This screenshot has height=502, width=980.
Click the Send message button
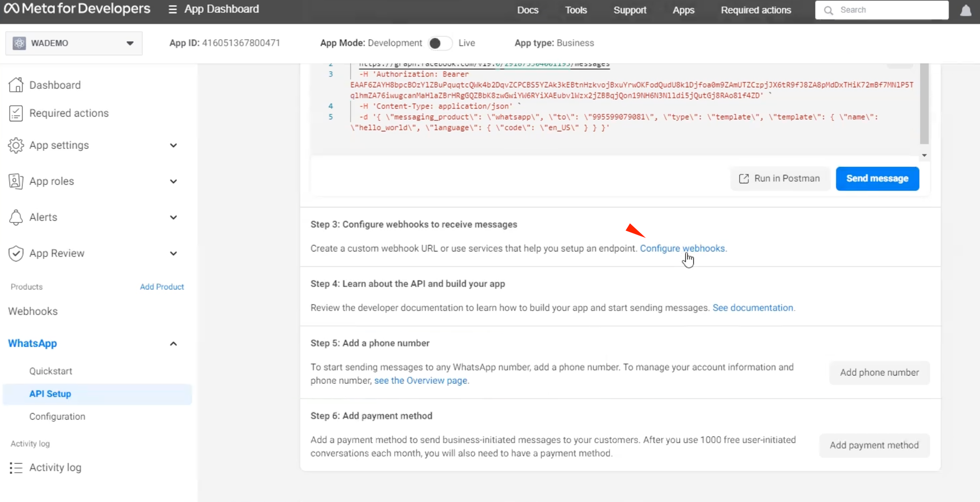tap(877, 179)
